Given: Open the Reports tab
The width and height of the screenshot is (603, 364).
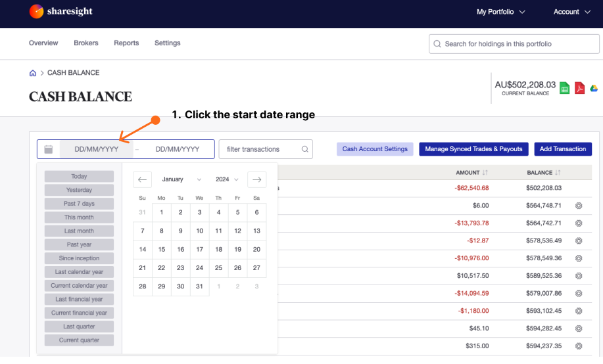Looking at the screenshot, I should point(126,43).
